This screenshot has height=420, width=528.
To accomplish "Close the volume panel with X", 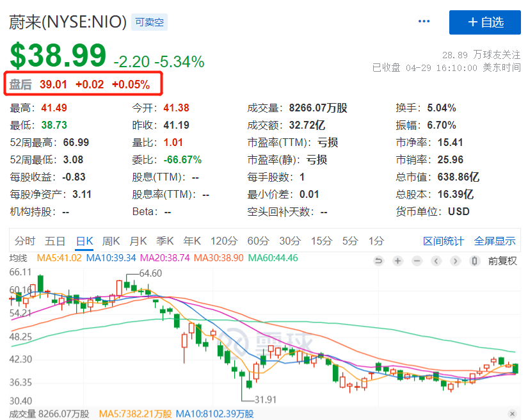I will (512, 414).
